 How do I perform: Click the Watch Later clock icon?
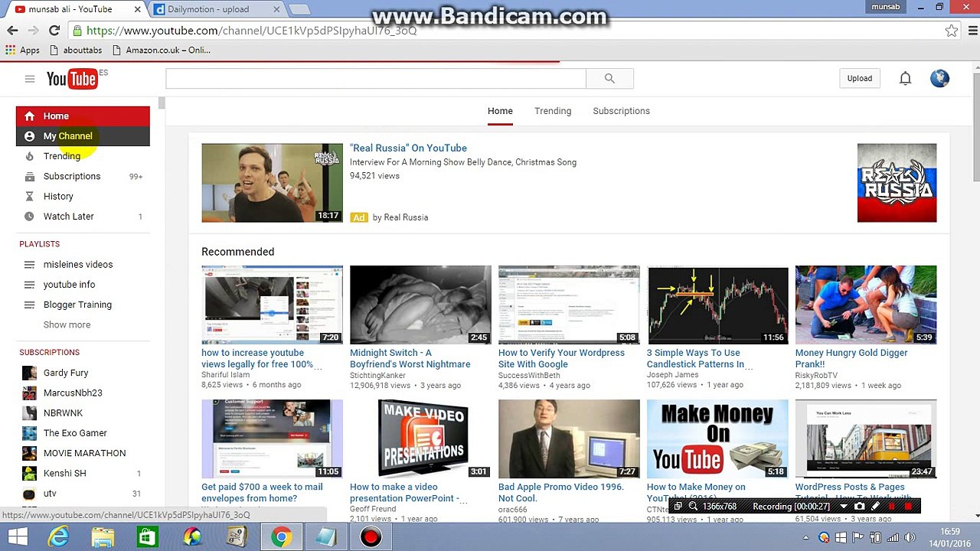(x=29, y=217)
